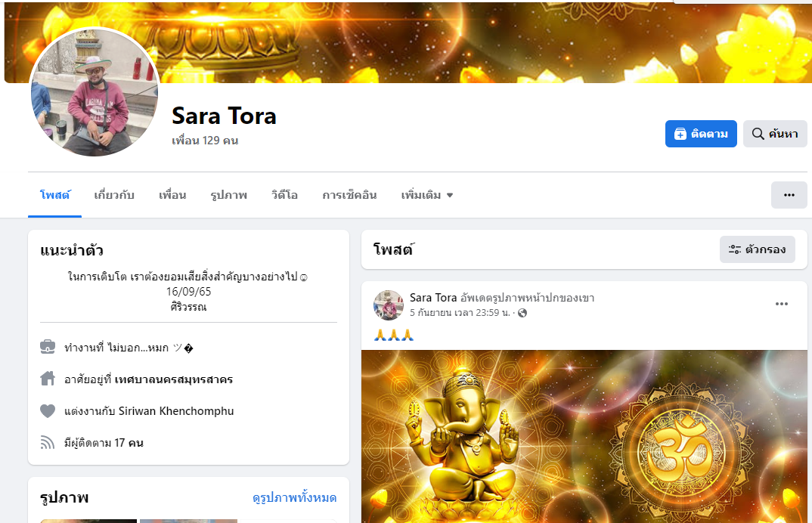The width and height of the screenshot is (812, 523).
Task: Click the praying hands emoji post text
Action: pos(394,335)
